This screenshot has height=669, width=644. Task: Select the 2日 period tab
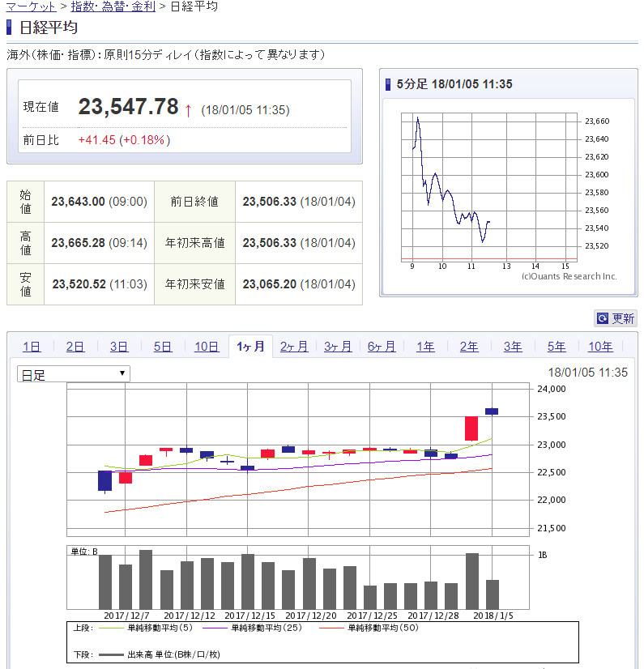tap(75, 347)
